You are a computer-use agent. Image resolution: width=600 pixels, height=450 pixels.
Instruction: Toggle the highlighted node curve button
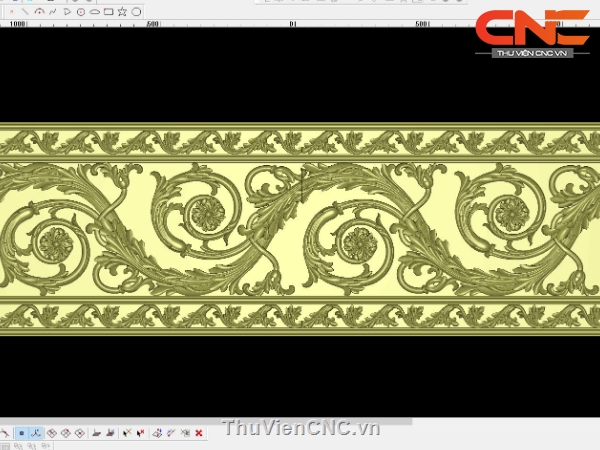35,433
